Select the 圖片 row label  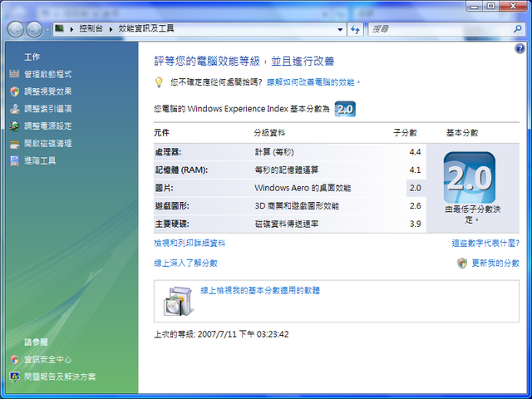tap(164, 188)
